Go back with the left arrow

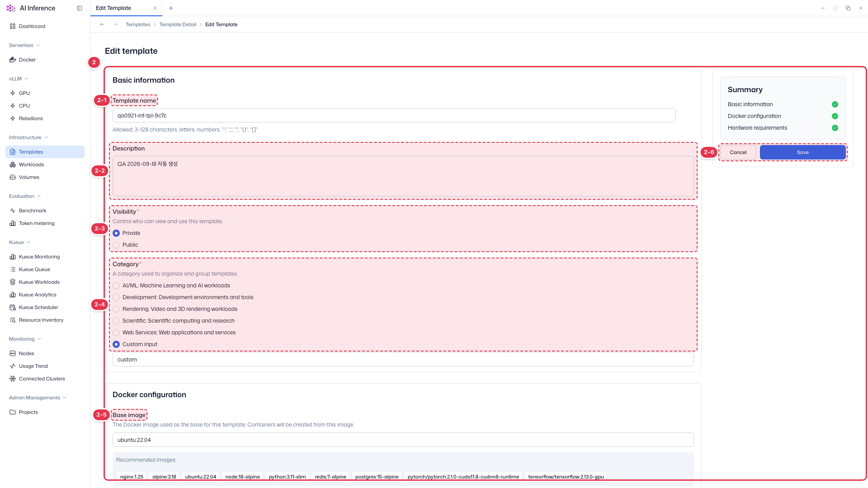(x=102, y=24)
